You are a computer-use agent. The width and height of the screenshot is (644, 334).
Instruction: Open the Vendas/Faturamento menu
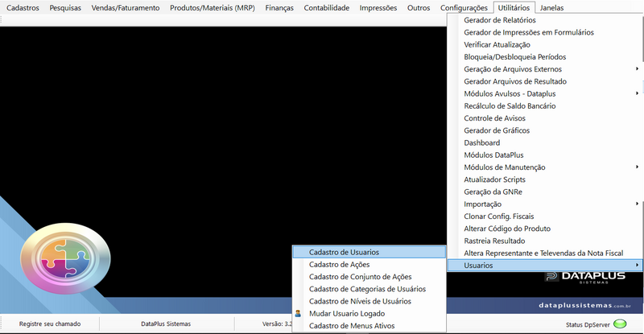click(x=126, y=8)
